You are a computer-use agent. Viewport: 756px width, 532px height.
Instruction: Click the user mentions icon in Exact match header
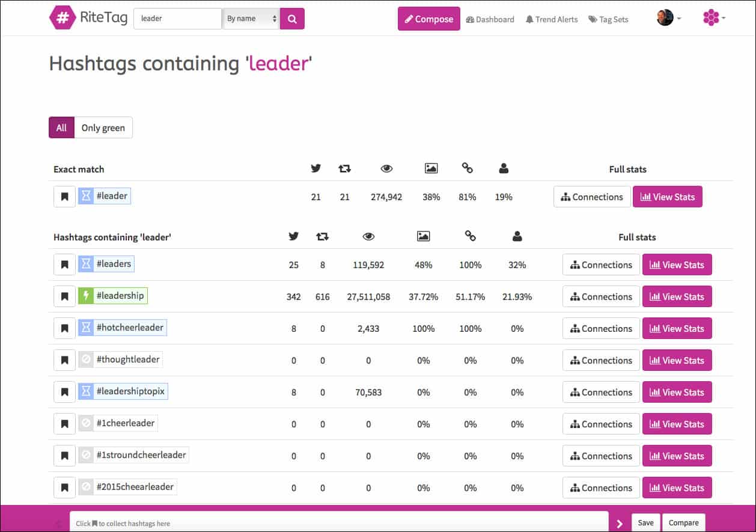(x=504, y=169)
